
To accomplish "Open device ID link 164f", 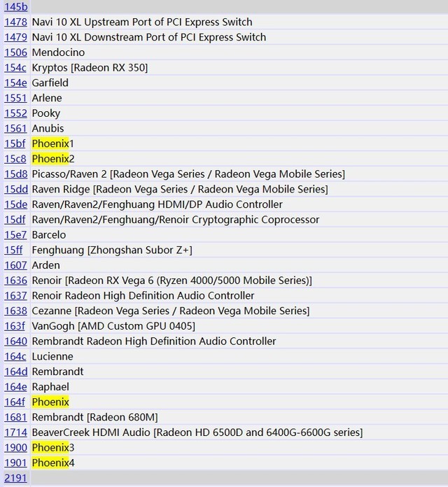I will pyautogui.click(x=15, y=402).
